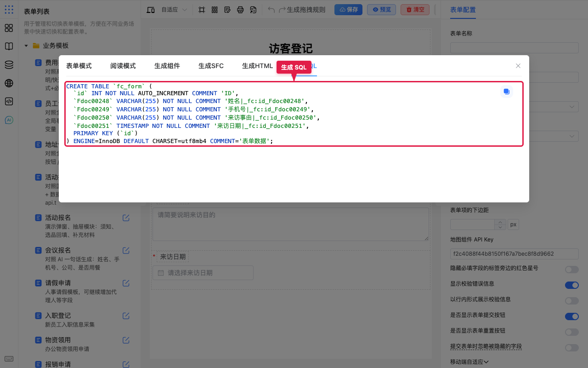Toggle 隐藏必填字段的标签旁边的红色星号 switch

tap(572, 270)
